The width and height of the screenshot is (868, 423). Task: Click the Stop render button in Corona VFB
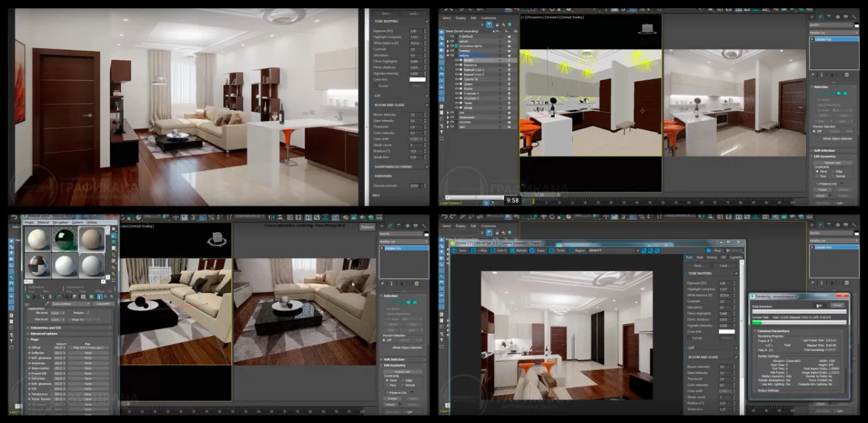(717, 251)
